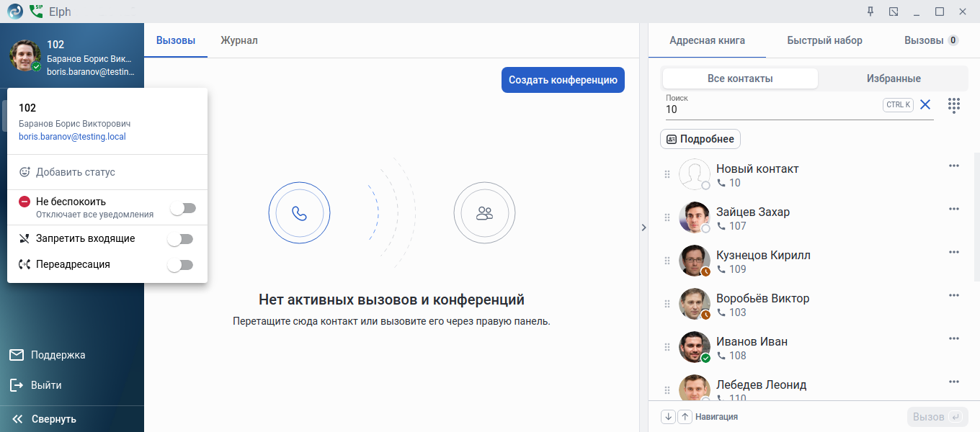Enable the Do Not Disturb toggle

point(182,208)
